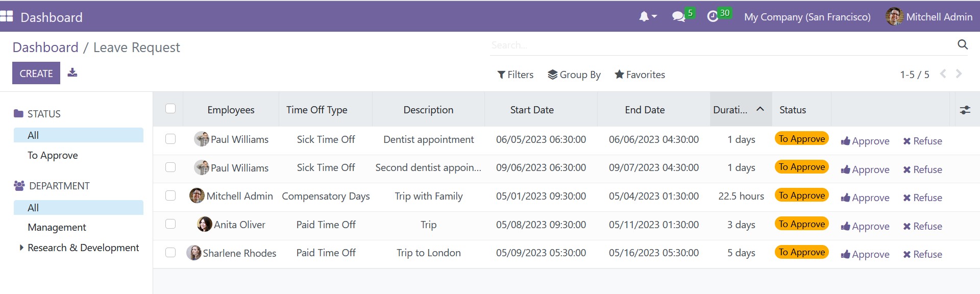Open the activities clock icon
This screenshot has width=980, height=294.
tap(713, 17)
